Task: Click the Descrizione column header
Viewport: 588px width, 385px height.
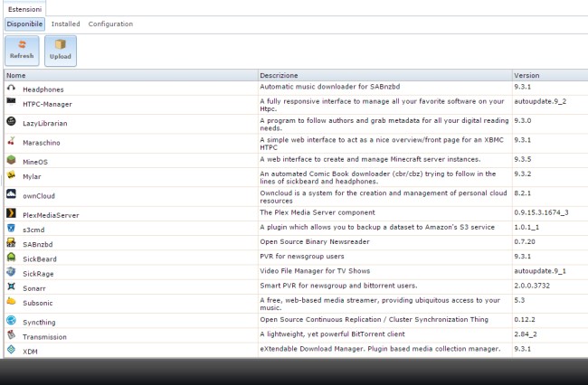Action: coord(385,75)
